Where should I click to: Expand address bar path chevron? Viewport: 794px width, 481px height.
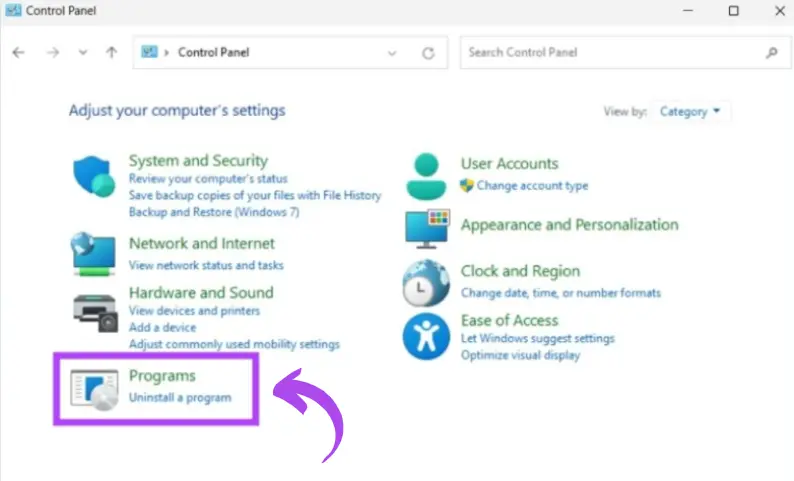click(166, 52)
